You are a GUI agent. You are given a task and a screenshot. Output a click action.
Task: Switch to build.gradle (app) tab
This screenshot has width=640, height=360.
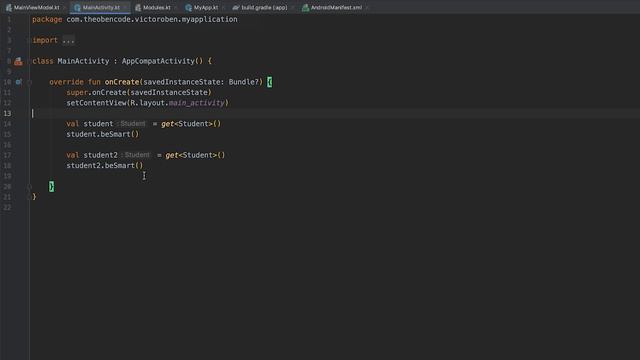(264, 7)
